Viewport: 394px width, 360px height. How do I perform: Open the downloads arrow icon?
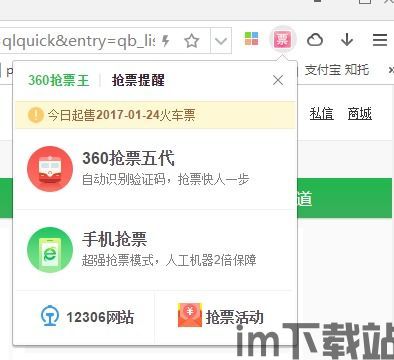(347, 40)
